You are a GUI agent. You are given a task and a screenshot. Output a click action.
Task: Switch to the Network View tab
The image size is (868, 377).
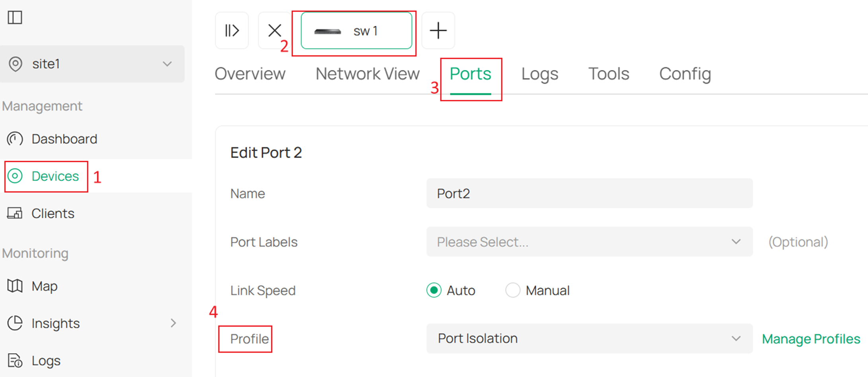367,74
